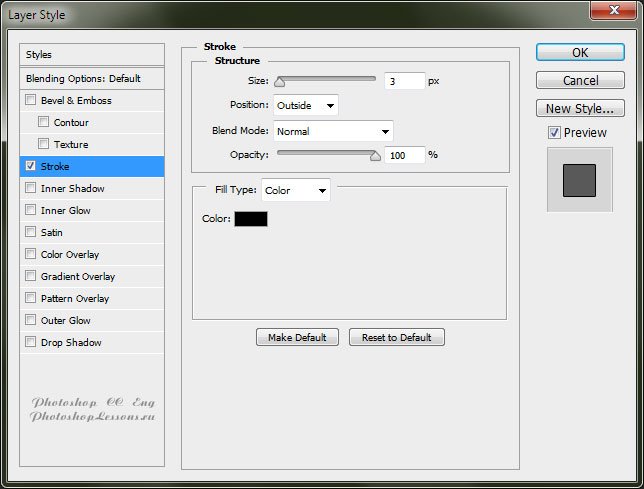Image resolution: width=644 pixels, height=489 pixels.
Task: Uncheck the Stroke effect checkbox
Action: click(31, 166)
